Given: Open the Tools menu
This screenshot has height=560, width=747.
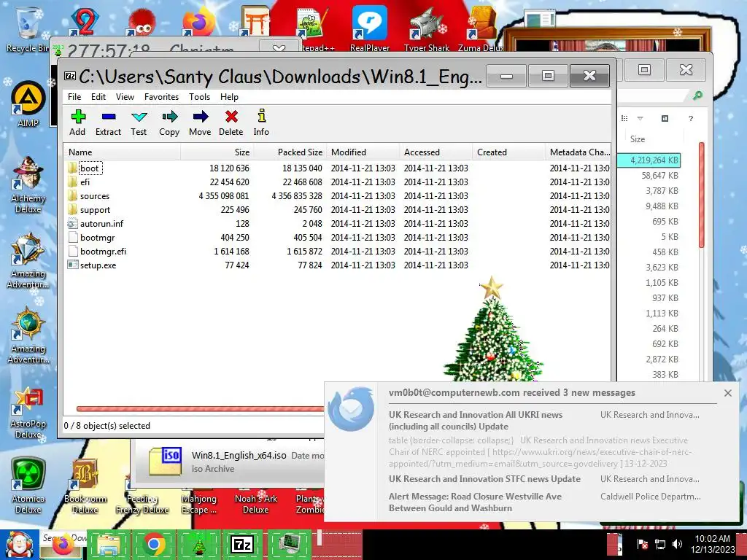Looking at the screenshot, I should coord(199,97).
